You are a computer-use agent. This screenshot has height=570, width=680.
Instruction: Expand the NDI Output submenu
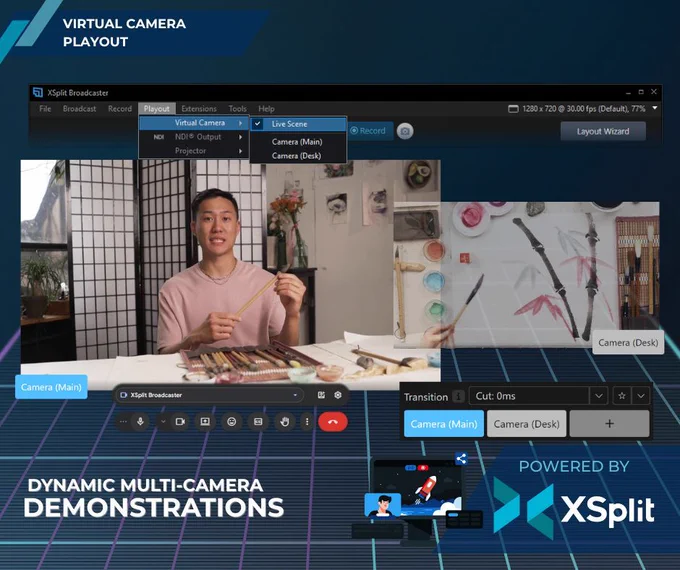pos(194,137)
